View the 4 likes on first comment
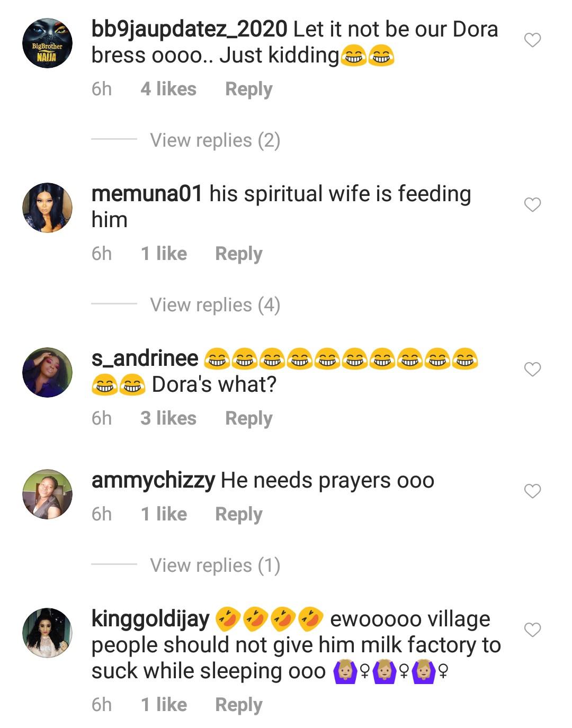 tap(168, 89)
